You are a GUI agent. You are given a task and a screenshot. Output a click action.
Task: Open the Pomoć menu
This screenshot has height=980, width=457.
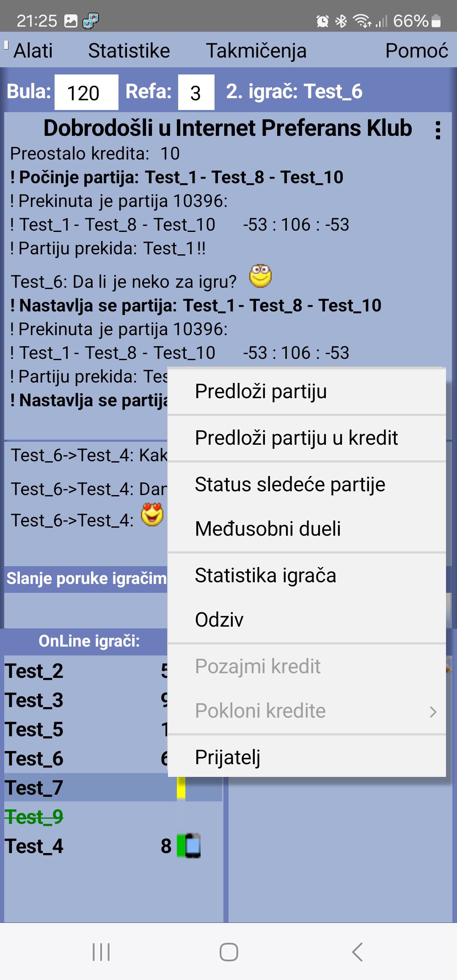[x=416, y=50]
